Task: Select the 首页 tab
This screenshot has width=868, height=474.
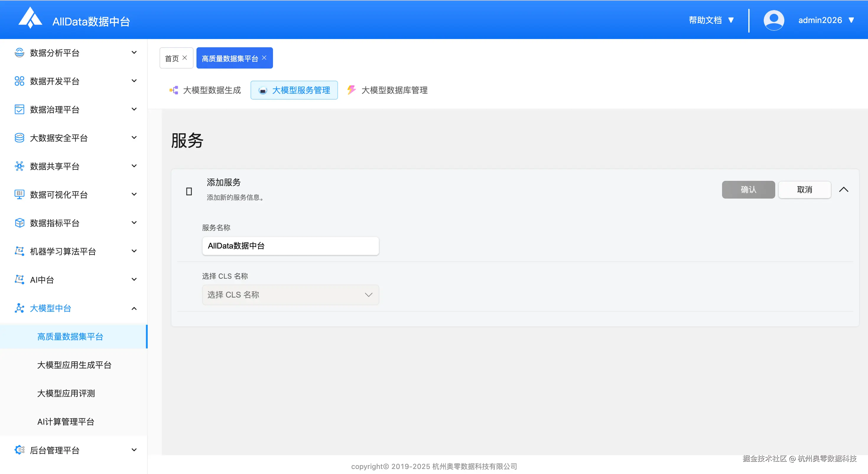Action: point(172,58)
